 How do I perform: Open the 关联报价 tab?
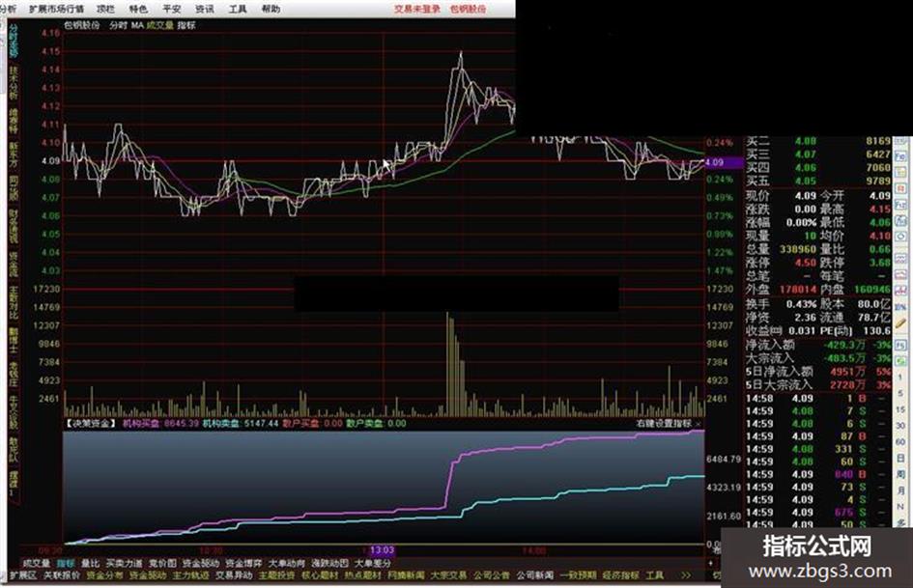pos(62,575)
